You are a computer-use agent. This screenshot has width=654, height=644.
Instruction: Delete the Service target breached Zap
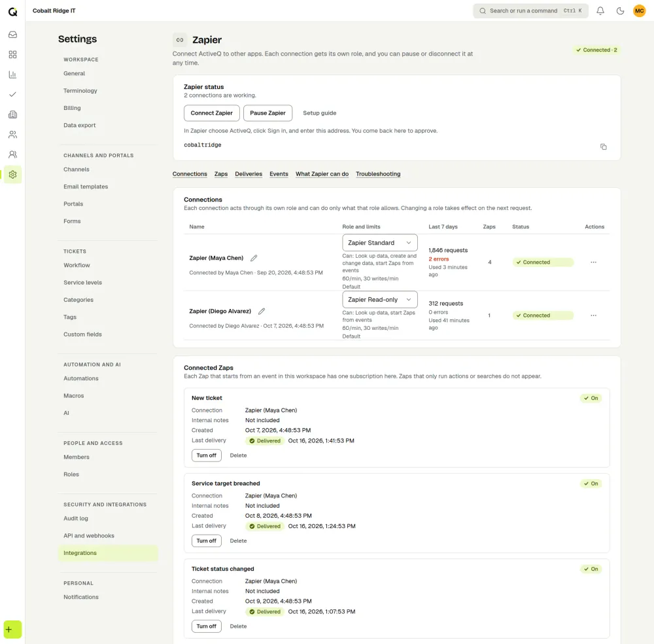238,541
